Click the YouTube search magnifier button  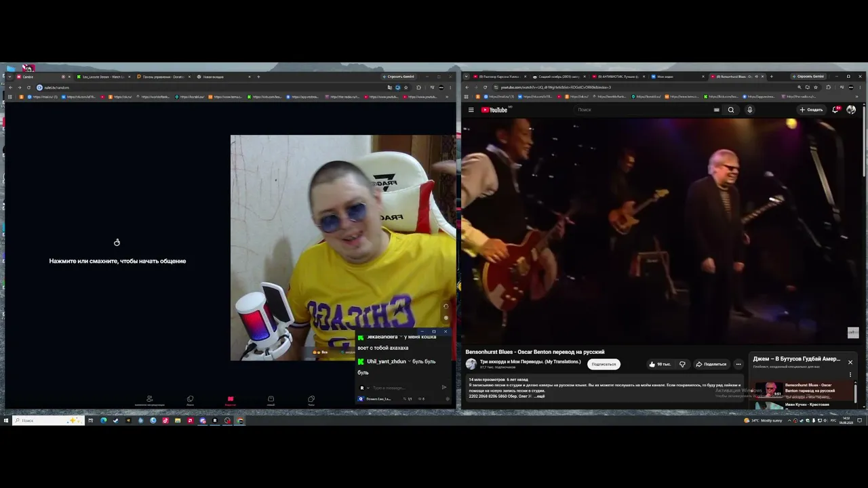coord(731,110)
